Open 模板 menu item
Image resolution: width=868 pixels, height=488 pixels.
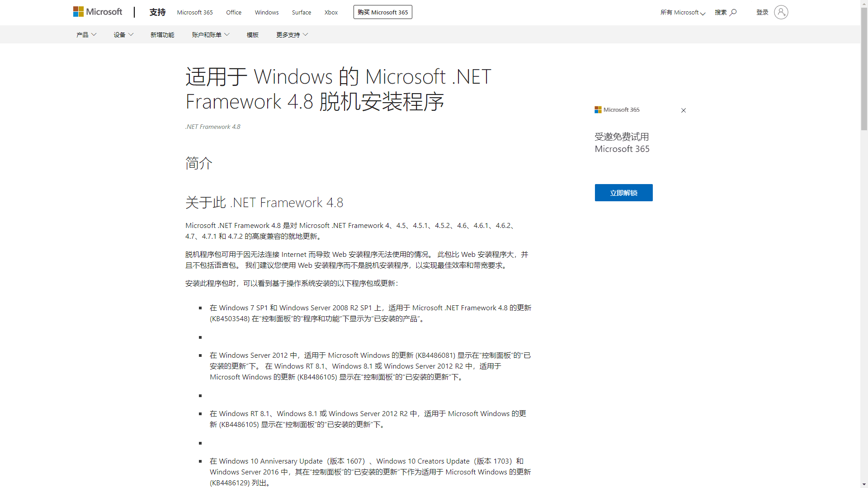[x=253, y=35]
